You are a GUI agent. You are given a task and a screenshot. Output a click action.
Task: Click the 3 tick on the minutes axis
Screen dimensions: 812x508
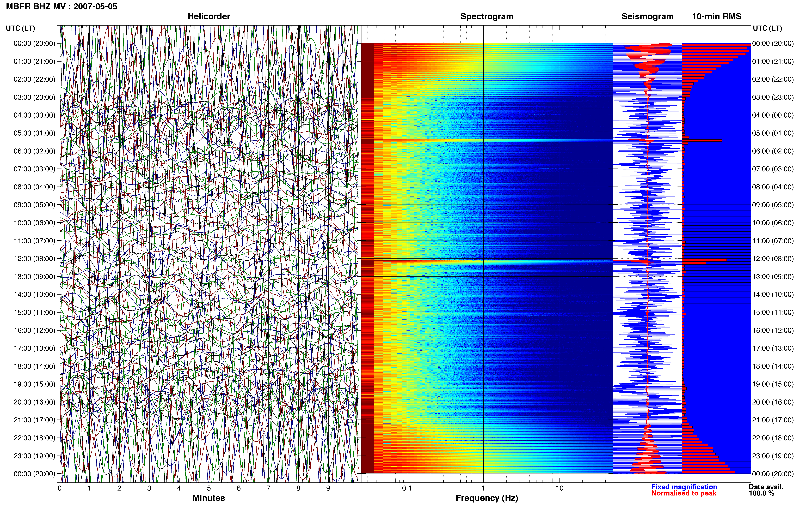pyautogui.click(x=149, y=488)
